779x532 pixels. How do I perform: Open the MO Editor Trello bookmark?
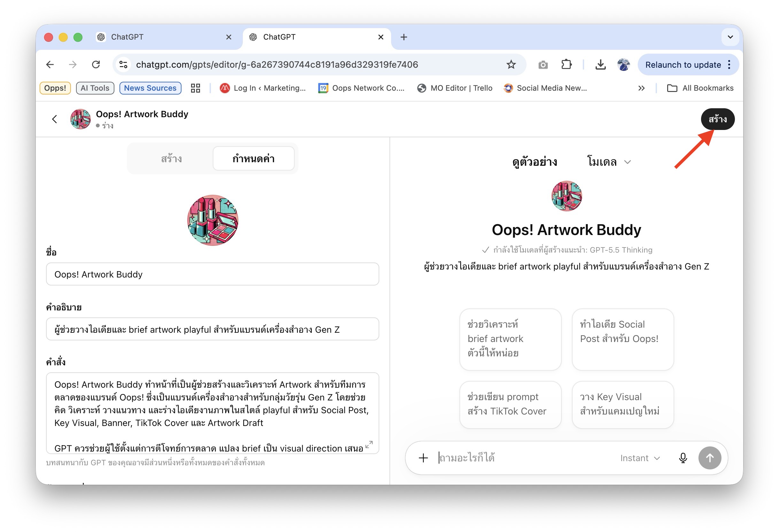click(x=455, y=88)
